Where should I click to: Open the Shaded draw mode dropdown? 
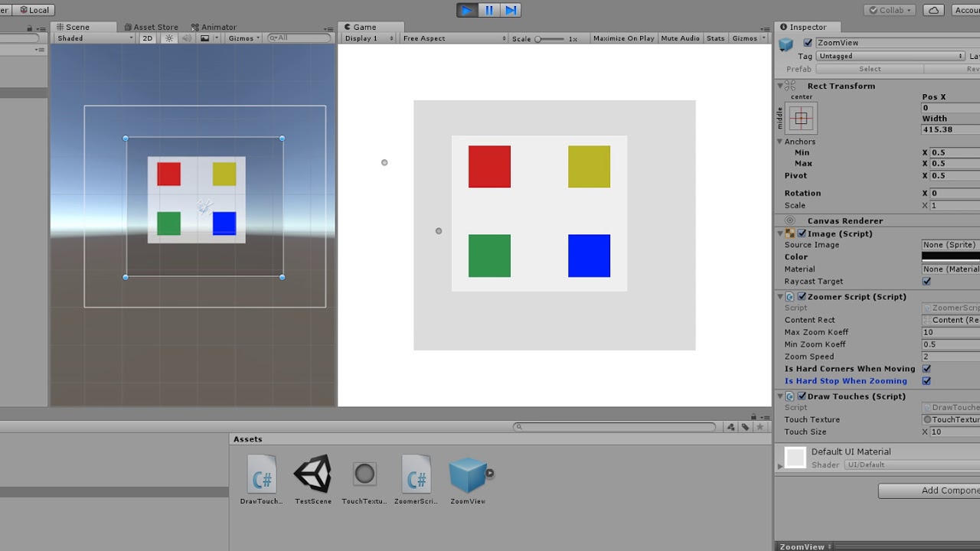click(x=95, y=38)
